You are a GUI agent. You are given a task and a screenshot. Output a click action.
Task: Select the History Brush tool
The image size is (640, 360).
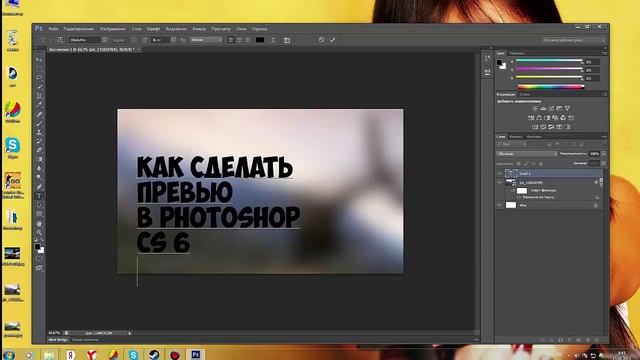tap(39, 142)
